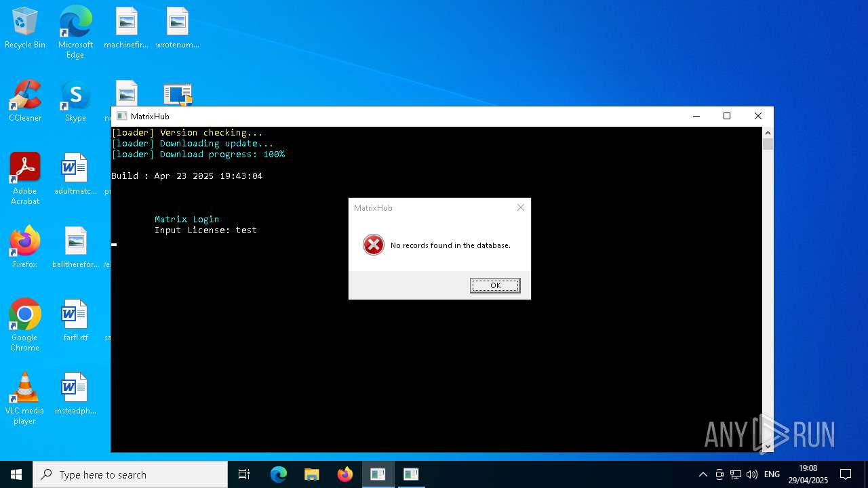
Task: Click the 'Input License: test' line
Action: [x=205, y=230]
